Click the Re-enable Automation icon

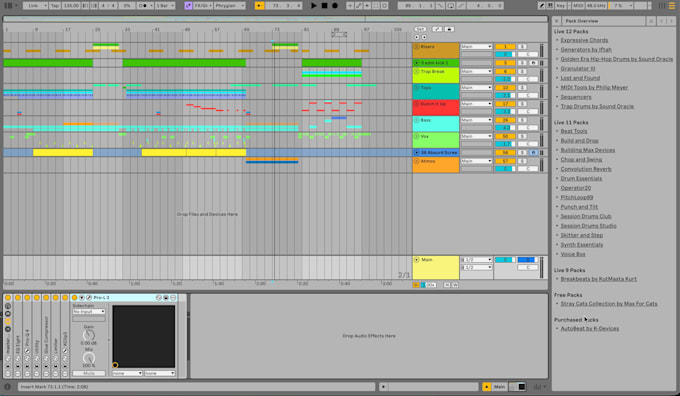pos(367,6)
